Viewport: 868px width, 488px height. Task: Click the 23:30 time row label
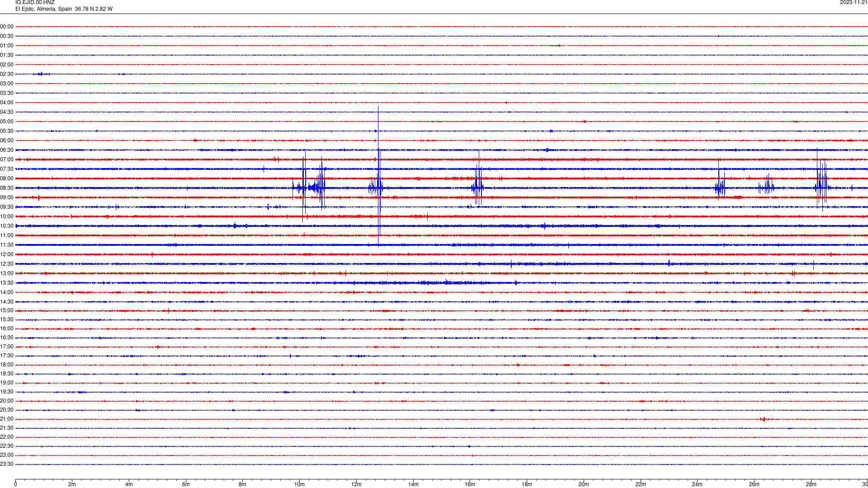click(7, 464)
